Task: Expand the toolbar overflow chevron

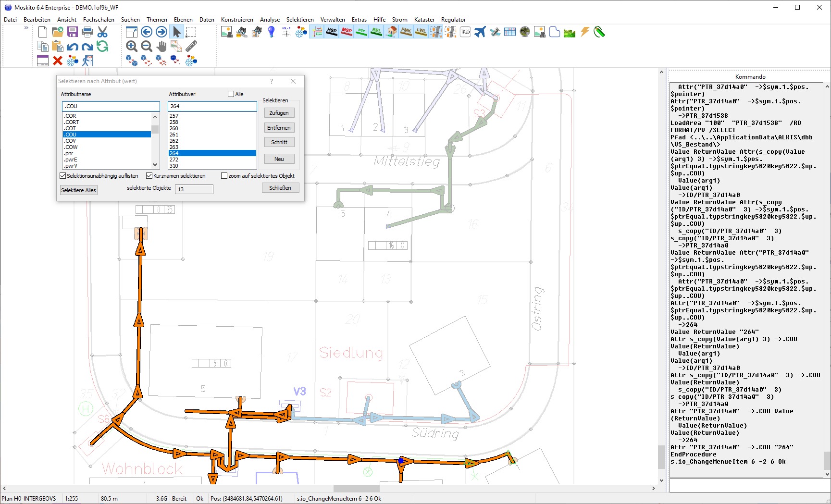Action: pyautogui.click(x=26, y=28)
